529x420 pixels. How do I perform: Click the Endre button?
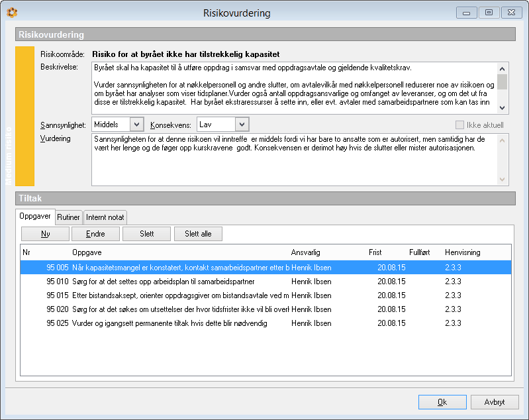95,234
